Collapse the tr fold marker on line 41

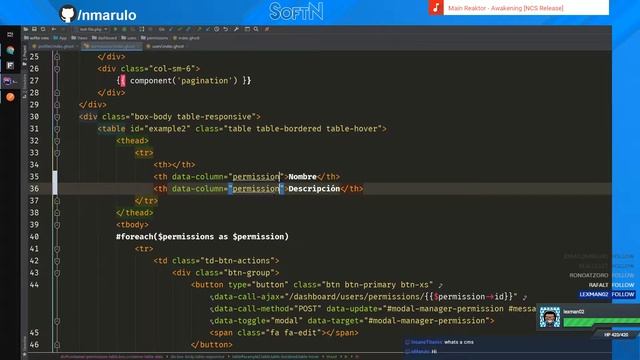pyautogui.click(x=57, y=249)
